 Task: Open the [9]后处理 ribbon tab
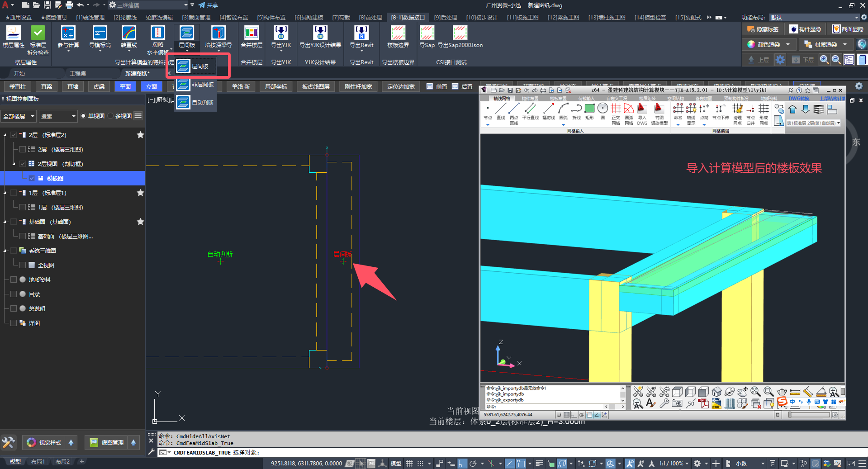pyautogui.click(x=445, y=17)
